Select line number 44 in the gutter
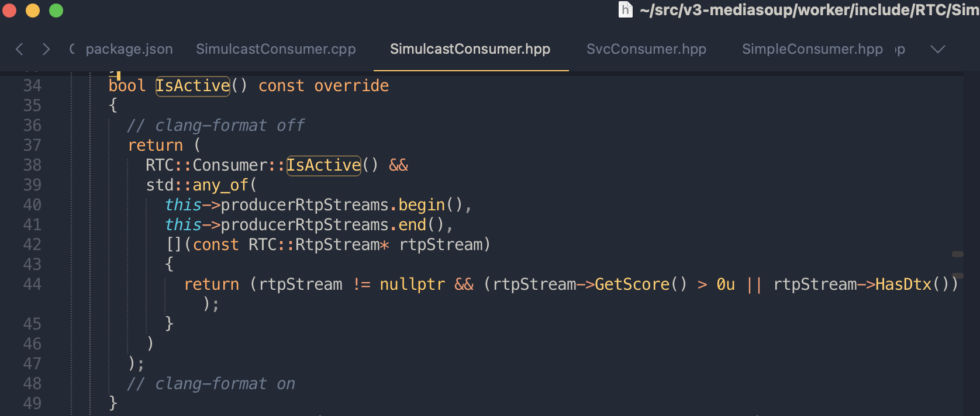 point(33,285)
